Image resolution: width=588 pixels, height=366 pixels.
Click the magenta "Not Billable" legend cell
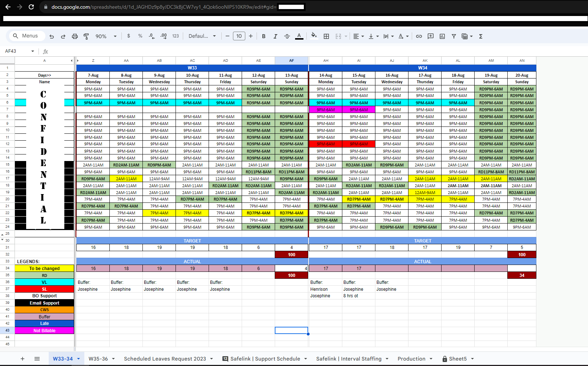click(44, 331)
